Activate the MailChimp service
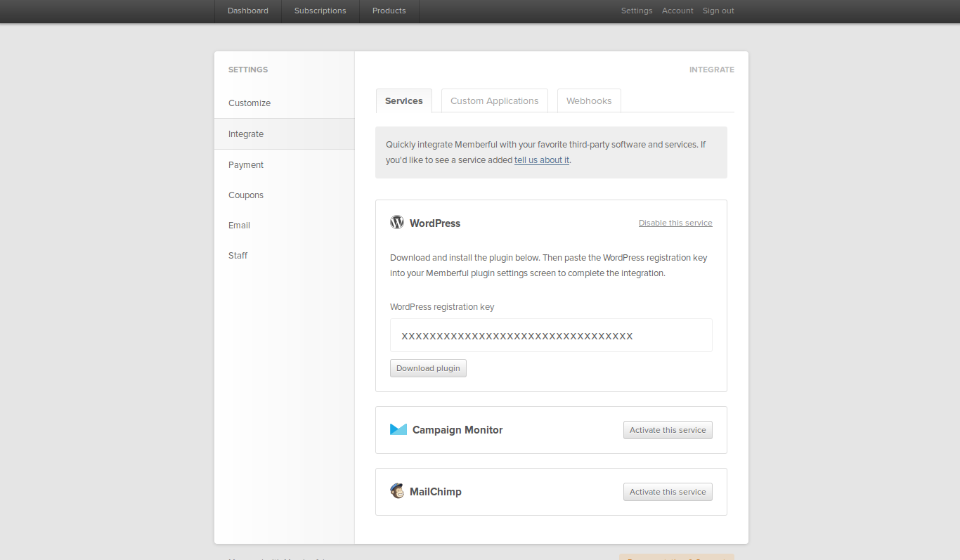The image size is (960, 560). 668,492
